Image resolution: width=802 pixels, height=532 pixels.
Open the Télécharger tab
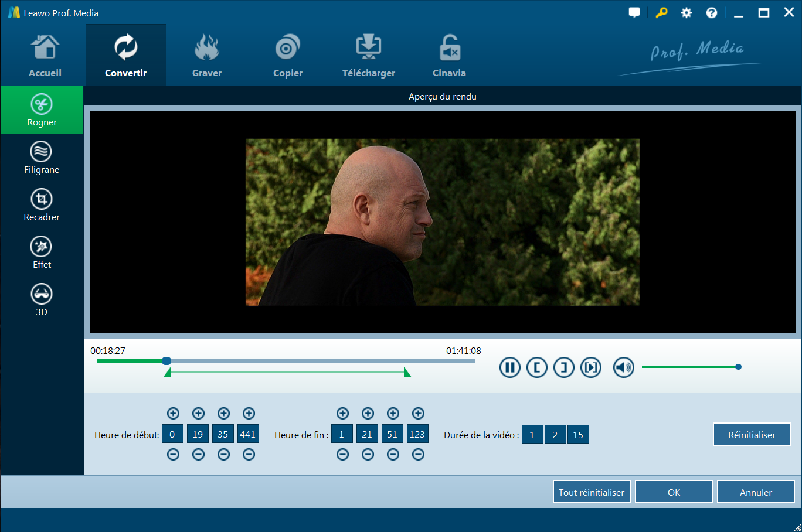pyautogui.click(x=368, y=56)
